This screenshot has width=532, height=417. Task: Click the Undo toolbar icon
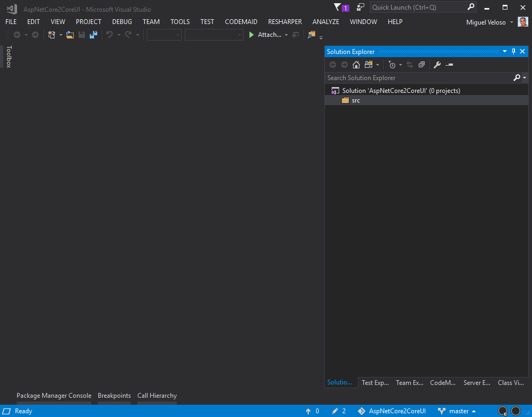tap(109, 35)
